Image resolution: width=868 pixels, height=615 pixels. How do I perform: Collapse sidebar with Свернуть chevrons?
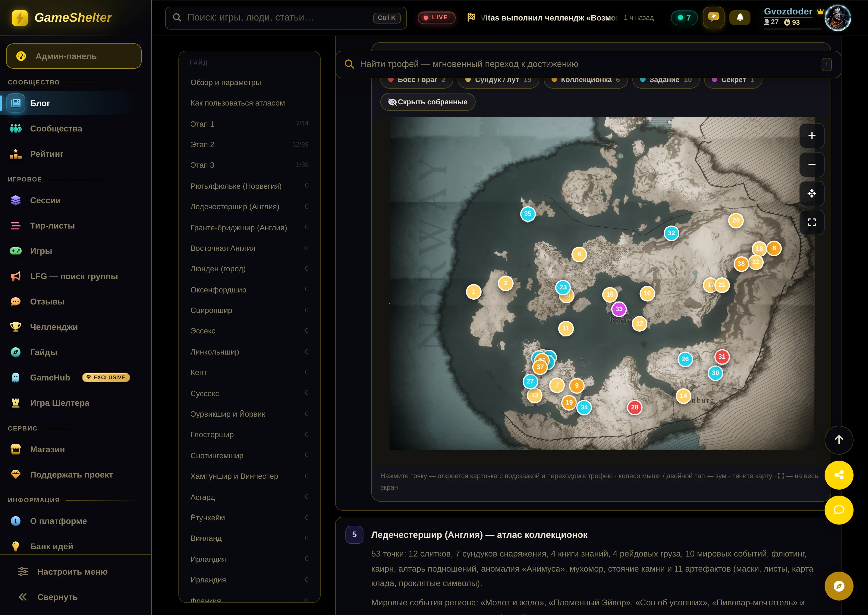coord(23,597)
